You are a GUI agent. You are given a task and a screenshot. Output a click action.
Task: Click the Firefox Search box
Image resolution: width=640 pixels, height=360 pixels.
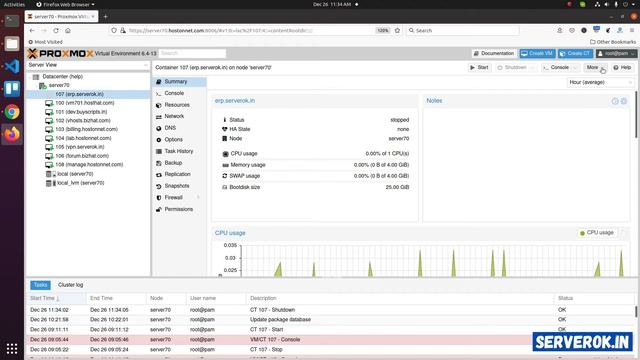pyautogui.click(x=463, y=31)
